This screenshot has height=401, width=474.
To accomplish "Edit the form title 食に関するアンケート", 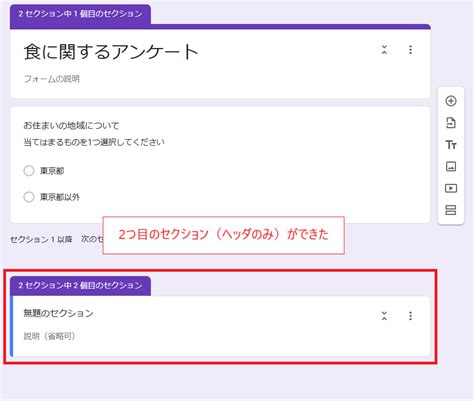I will coord(111,52).
